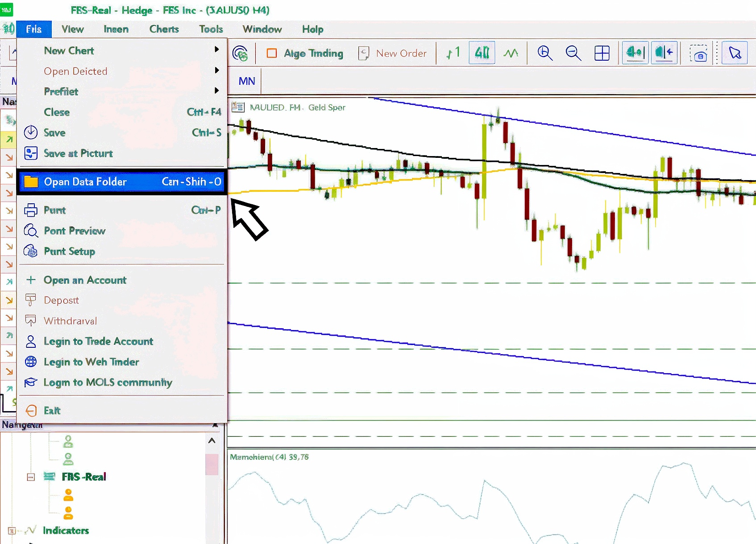Open the Charts menu
Image resolution: width=756 pixels, height=544 pixels.
point(164,29)
